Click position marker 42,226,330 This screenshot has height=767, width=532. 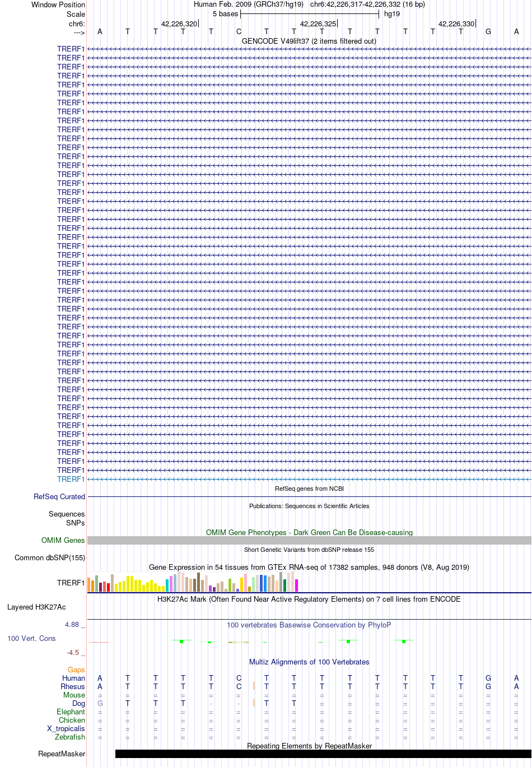coord(456,24)
